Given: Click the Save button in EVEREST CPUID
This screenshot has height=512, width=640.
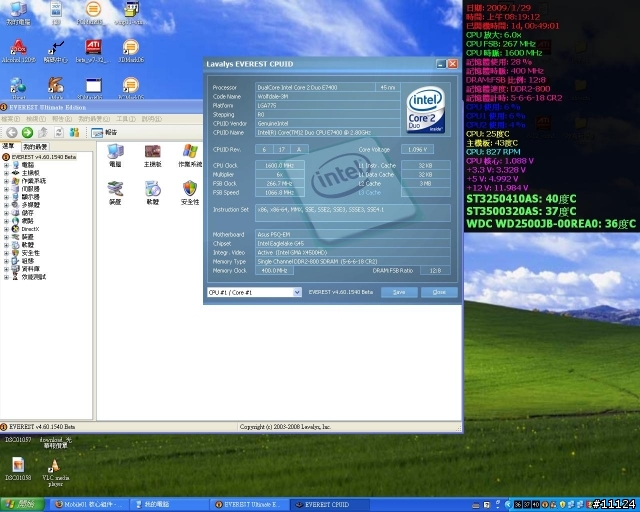Looking at the screenshot, I should point(399,292).
